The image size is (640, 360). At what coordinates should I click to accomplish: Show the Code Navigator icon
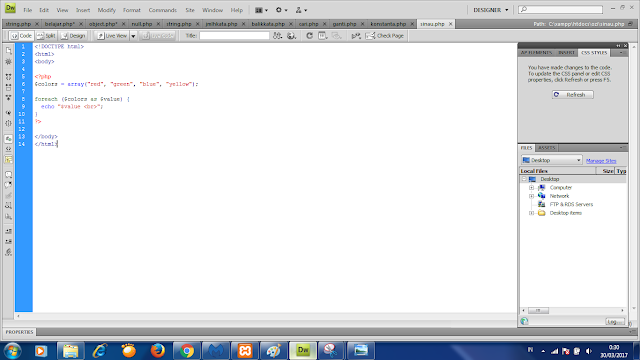pos(9,62)
